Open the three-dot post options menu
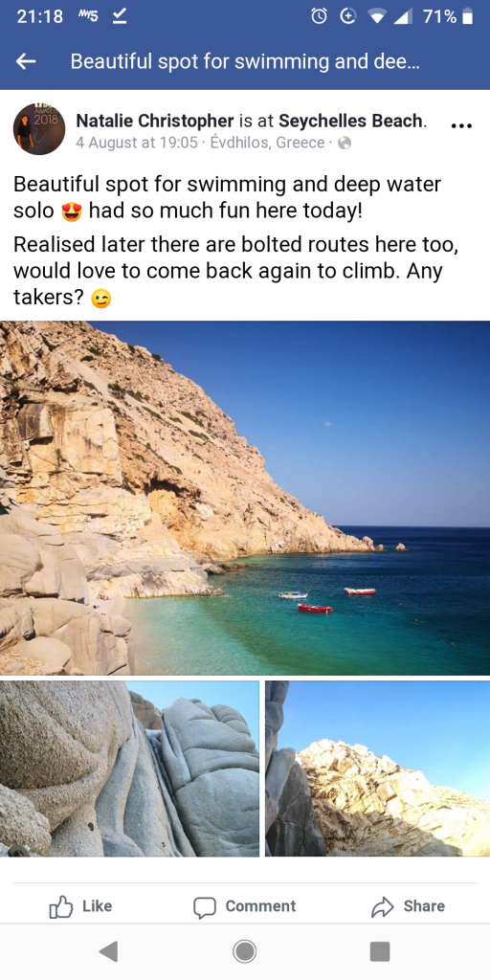The width and height of the screenshot is (490, 980). 461,125
